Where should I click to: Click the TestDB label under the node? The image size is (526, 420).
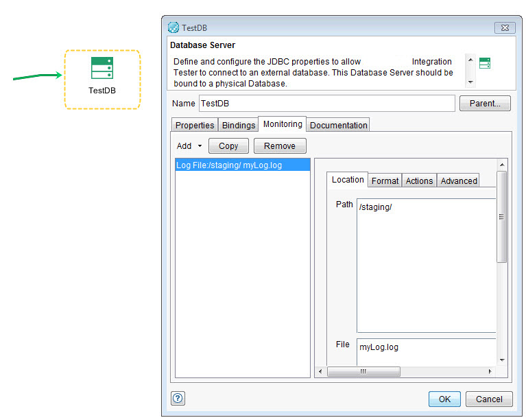point(102,91)
